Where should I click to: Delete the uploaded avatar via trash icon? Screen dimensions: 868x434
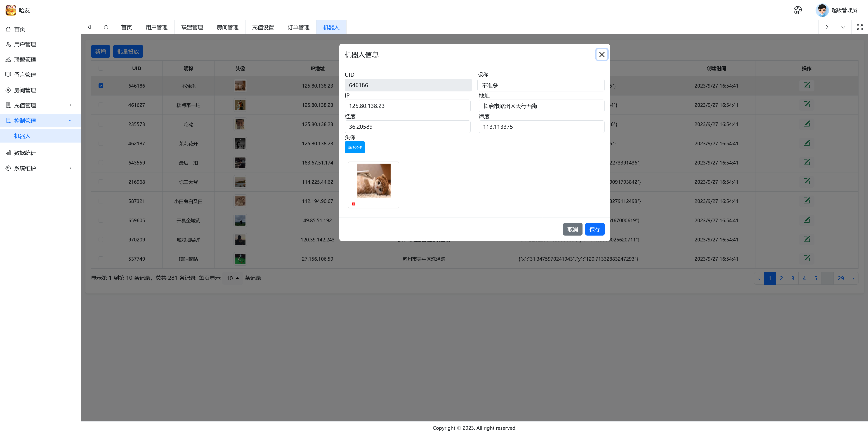point(354,203)
